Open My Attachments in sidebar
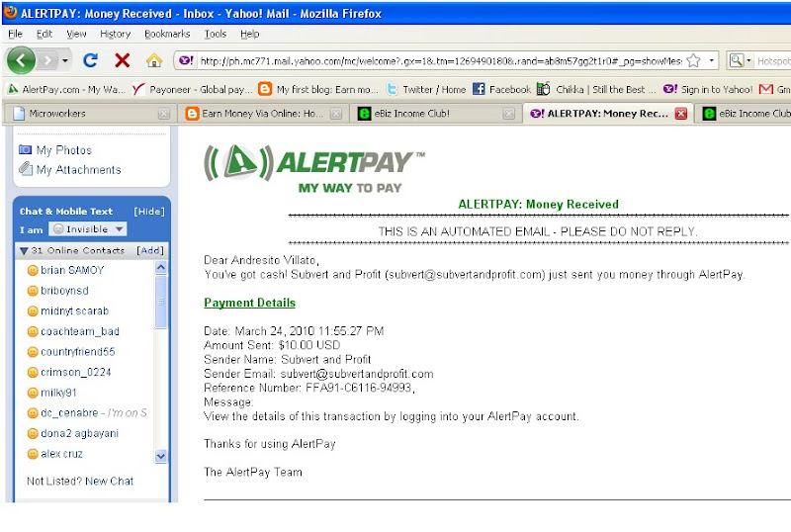 [x=79, y=170]
